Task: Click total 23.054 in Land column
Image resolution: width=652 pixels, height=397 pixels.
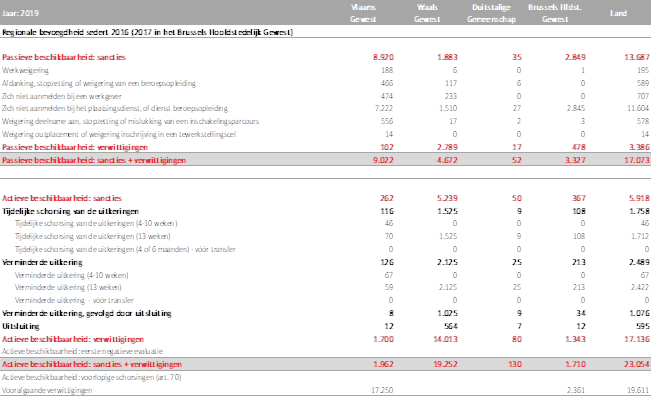Action: click(637, 364)
